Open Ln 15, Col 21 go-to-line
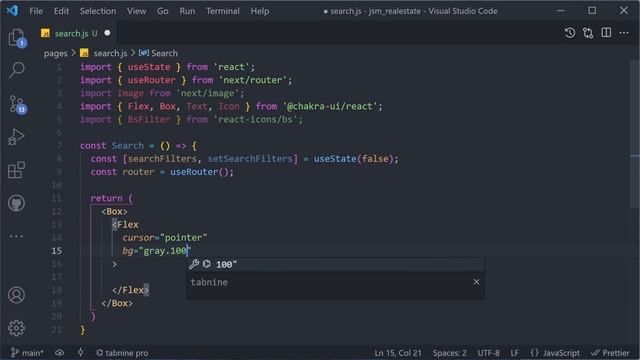The image size is (640, 360). [398, 353]
